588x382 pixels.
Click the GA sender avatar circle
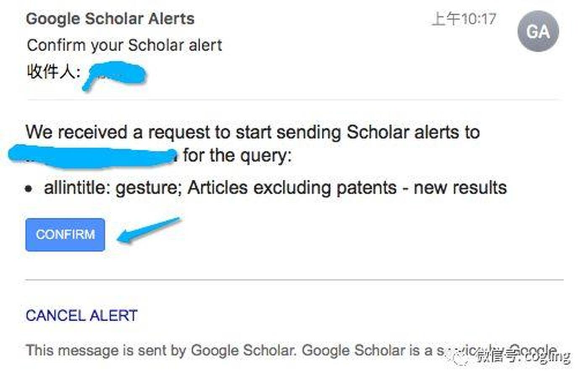538,31
